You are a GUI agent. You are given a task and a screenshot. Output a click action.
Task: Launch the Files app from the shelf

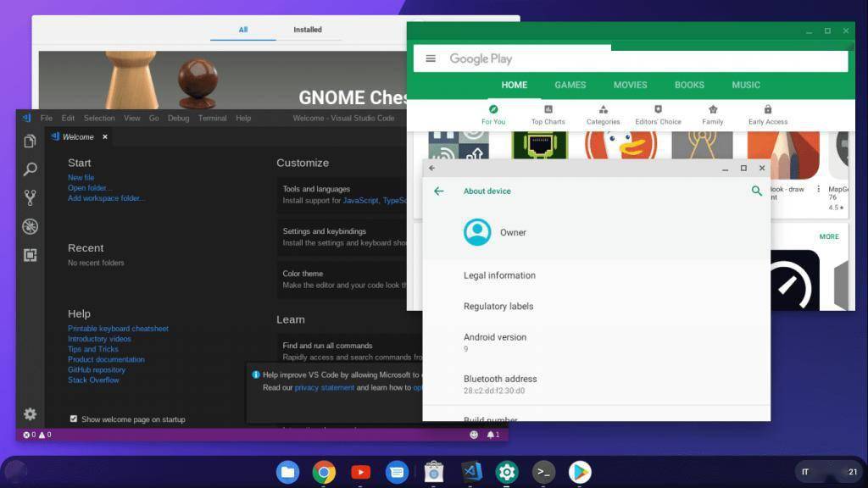[x=287, y=472]
